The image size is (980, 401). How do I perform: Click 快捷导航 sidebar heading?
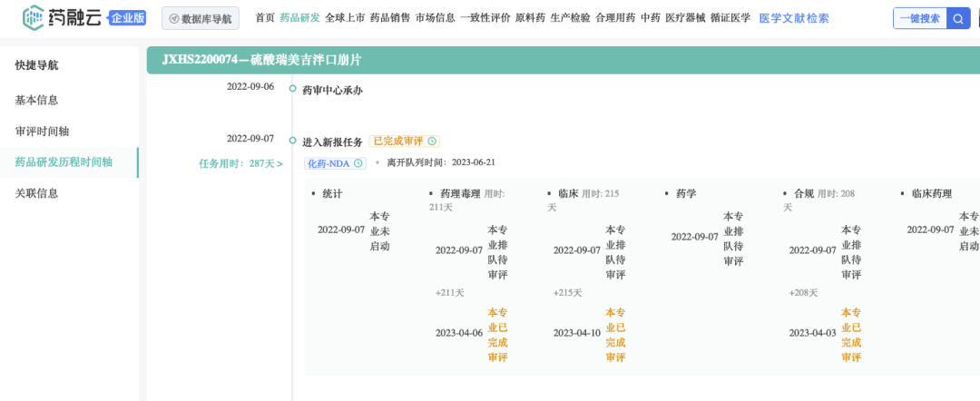pyautogui.click(x=37, y=65)
